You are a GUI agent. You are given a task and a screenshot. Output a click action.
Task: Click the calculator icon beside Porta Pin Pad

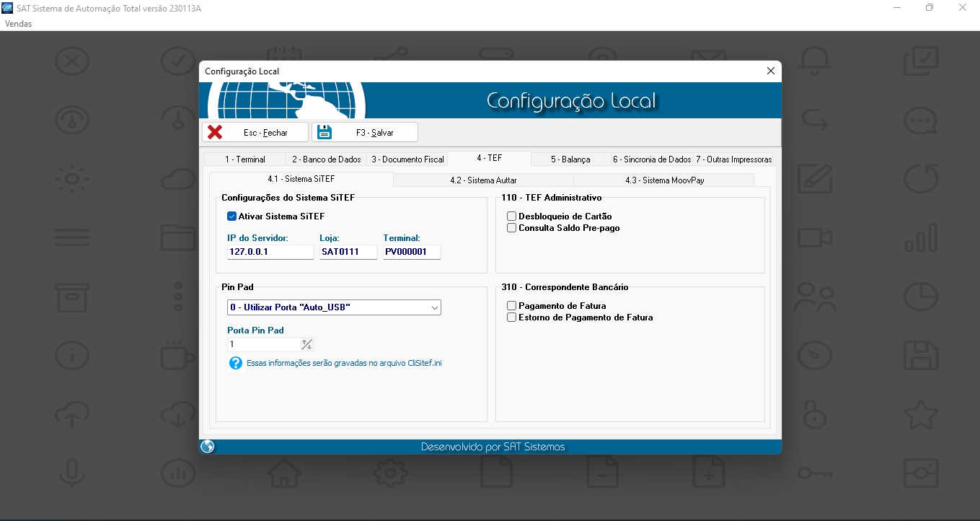point(306,344)
